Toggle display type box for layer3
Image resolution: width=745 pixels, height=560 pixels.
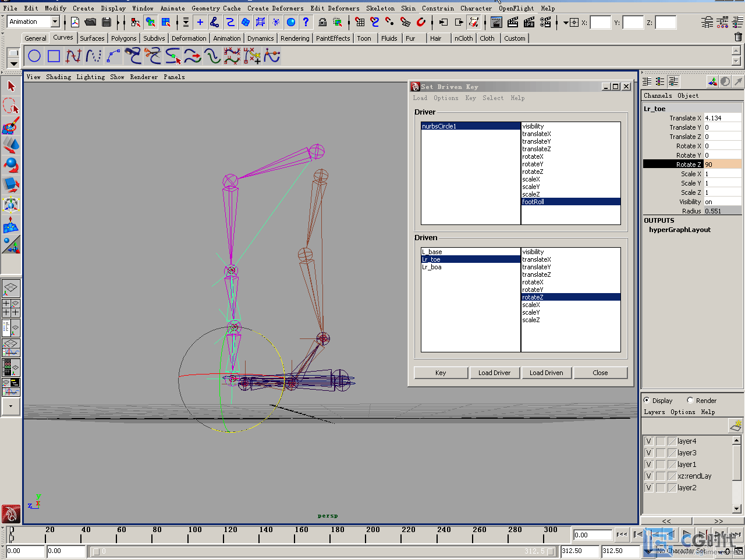pyautogui.click(x=661, y=453)
